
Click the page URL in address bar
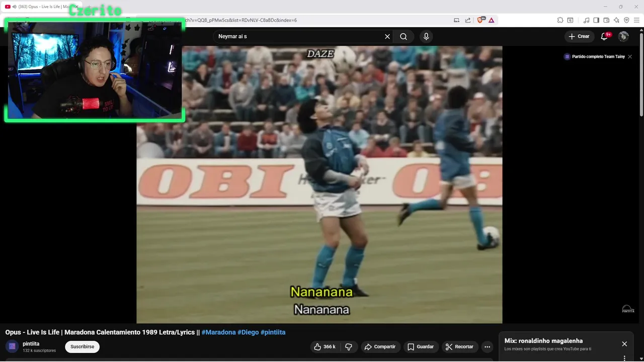point(242,20)
